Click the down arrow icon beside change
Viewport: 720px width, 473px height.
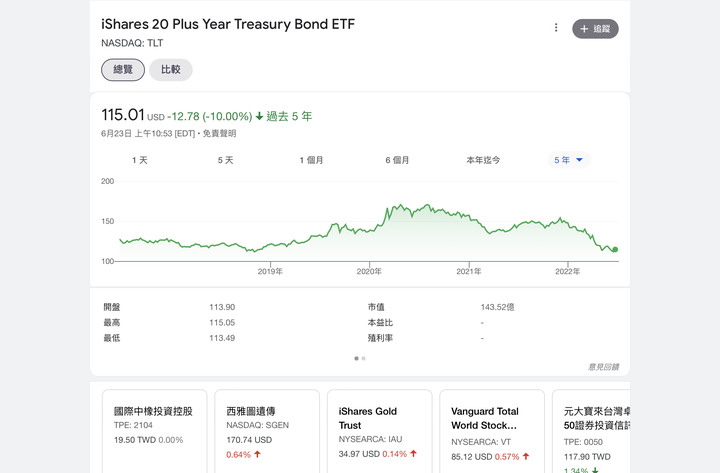pos(259,117)
